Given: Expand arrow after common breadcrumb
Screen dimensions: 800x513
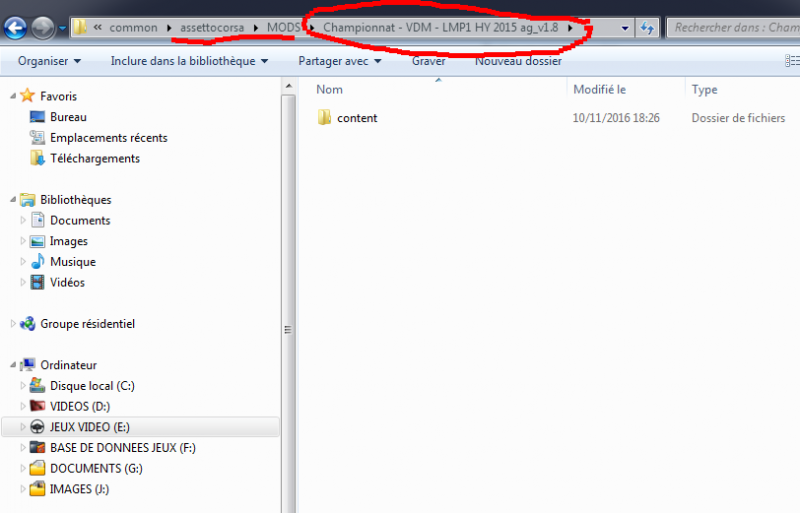Looking at the screenshot, I should coord(169,28).
